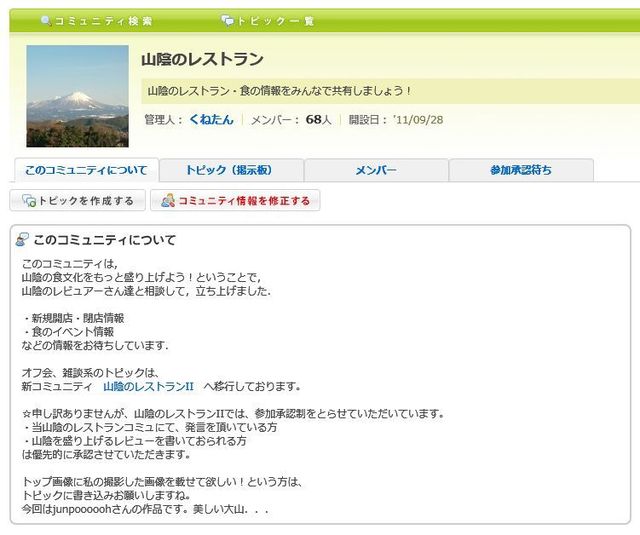Switch to the トピック(掲示板) tab
Viewport: 640px width, 535px height.
(x=231, y=170)
